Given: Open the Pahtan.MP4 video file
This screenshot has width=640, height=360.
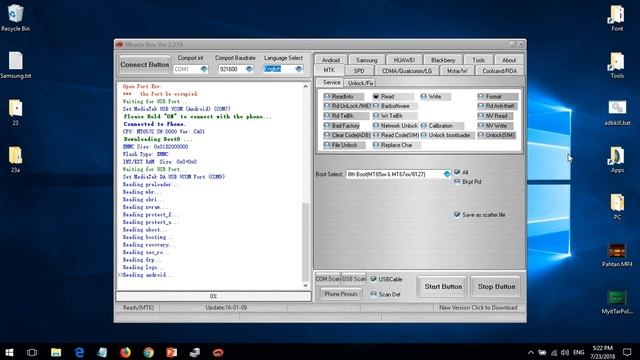Looking at the screenshot, I should pos(617,255).
